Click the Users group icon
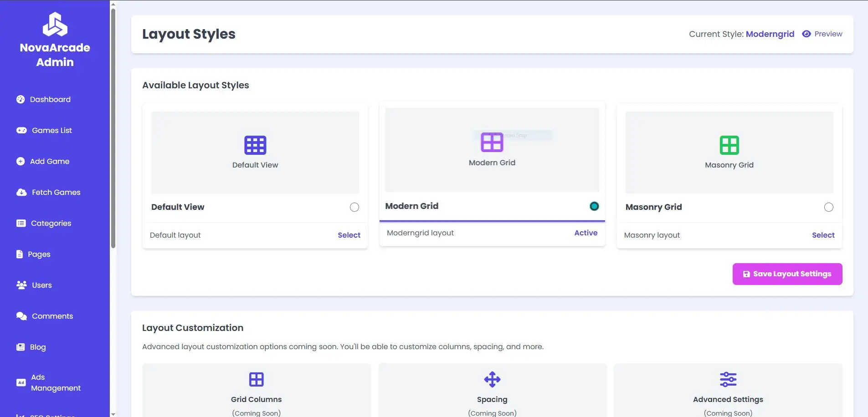868x417 pixels. [x=21, y=285]
